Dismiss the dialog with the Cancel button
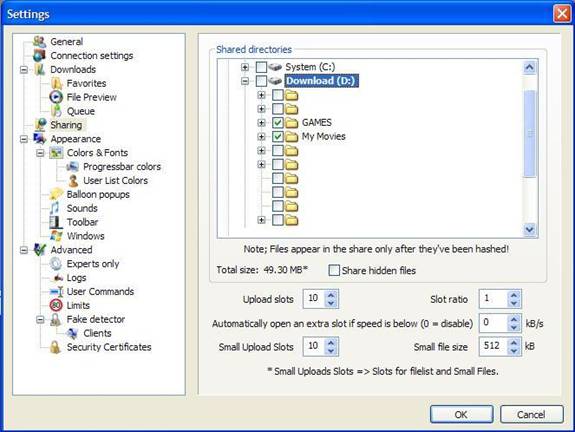Screen dimensions: 575x432 (x=531, y=414)
